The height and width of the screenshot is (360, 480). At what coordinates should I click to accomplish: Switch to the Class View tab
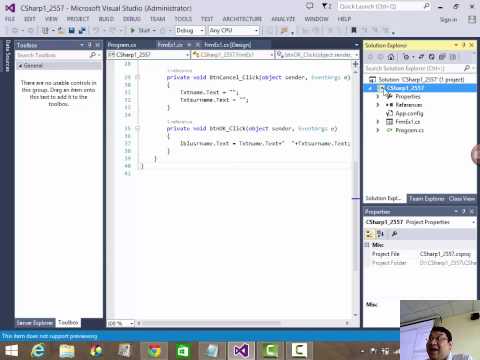461,199
